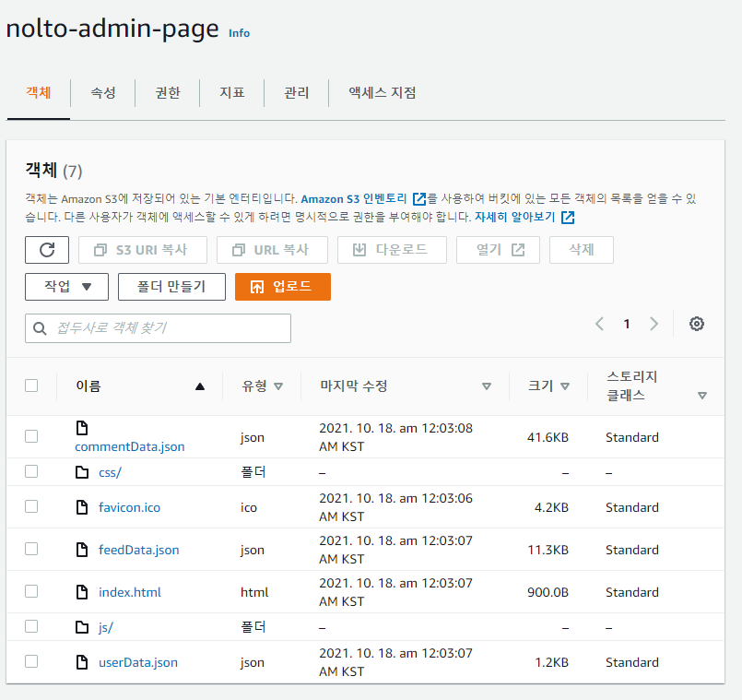Tick the select-all header checkbox
The width and height of the screenshot is (742, 700).
31,386
